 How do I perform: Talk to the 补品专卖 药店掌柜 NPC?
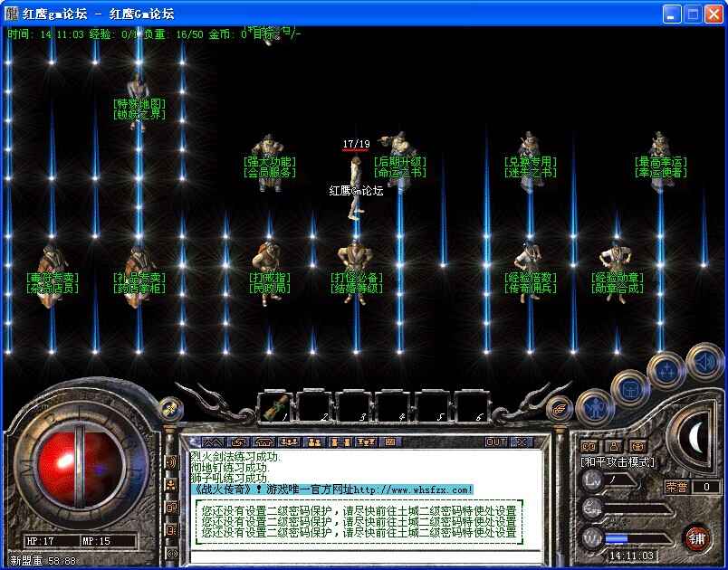coord(139,278)
